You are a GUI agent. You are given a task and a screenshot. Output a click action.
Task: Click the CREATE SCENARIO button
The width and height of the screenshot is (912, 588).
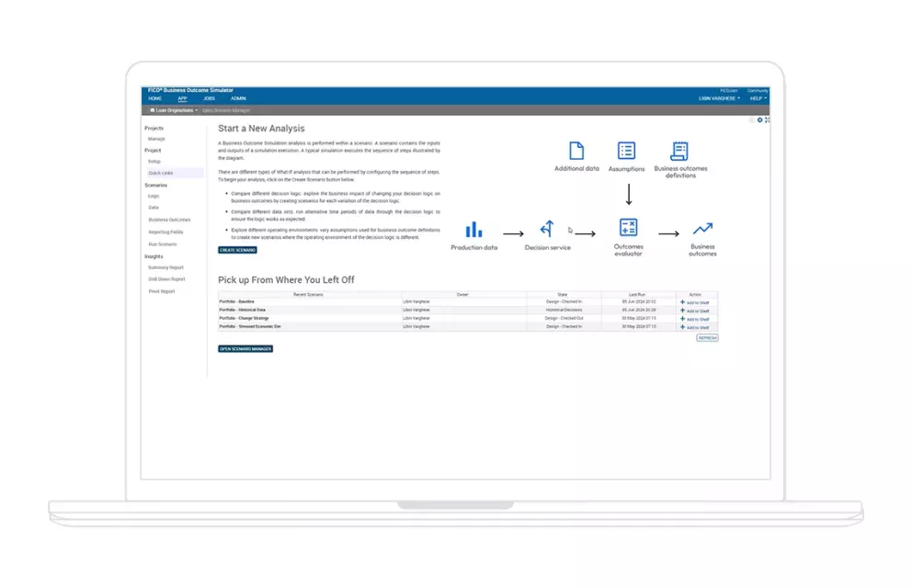[x=237, y=249]
